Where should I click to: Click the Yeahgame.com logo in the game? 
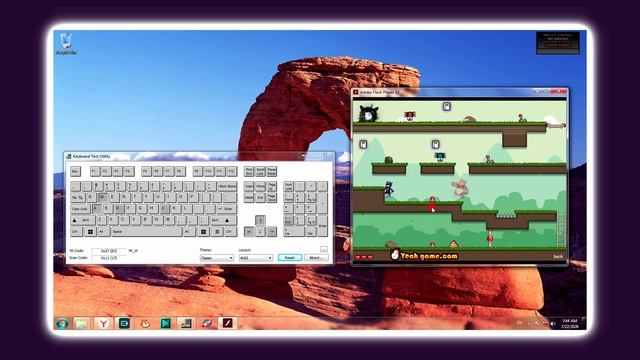coord(424,256)
